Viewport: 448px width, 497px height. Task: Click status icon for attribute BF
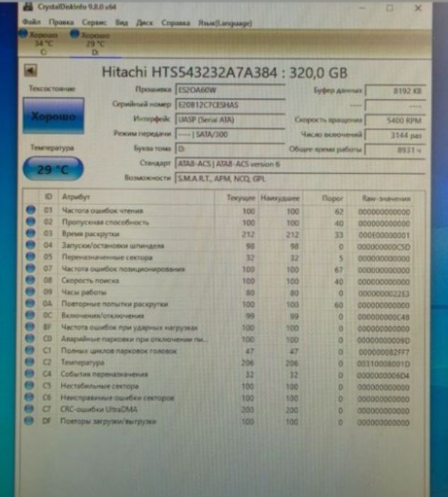point(30,327)
